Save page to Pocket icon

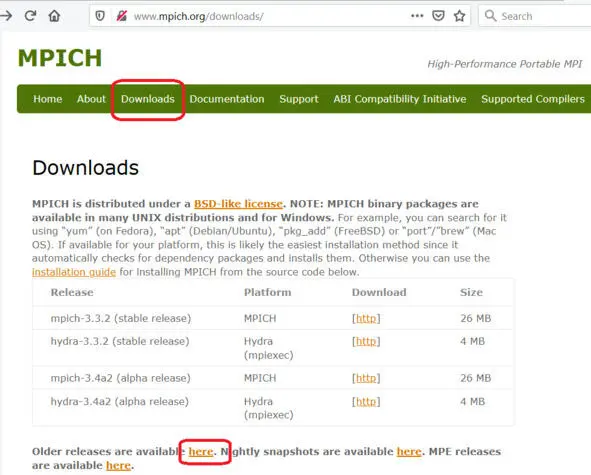[x=438, y=16]
